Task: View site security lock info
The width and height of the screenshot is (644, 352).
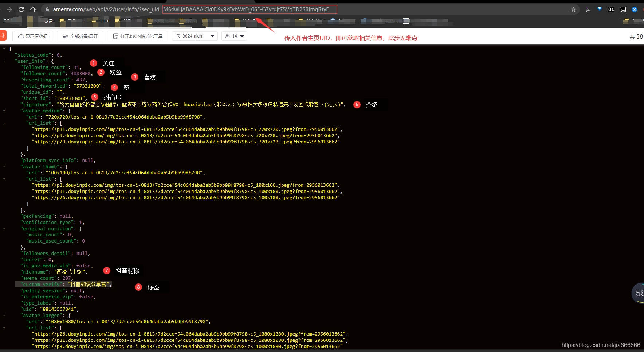Action: [47, 9]
